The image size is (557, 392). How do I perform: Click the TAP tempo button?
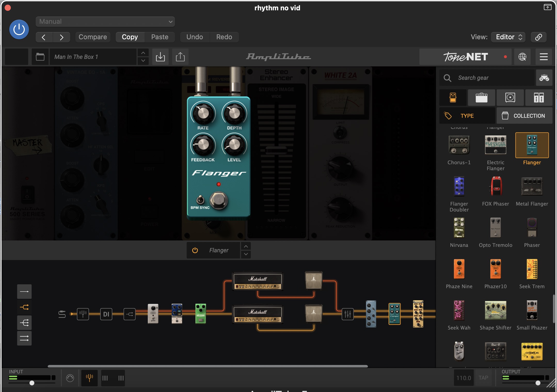[x=483, y=378]
